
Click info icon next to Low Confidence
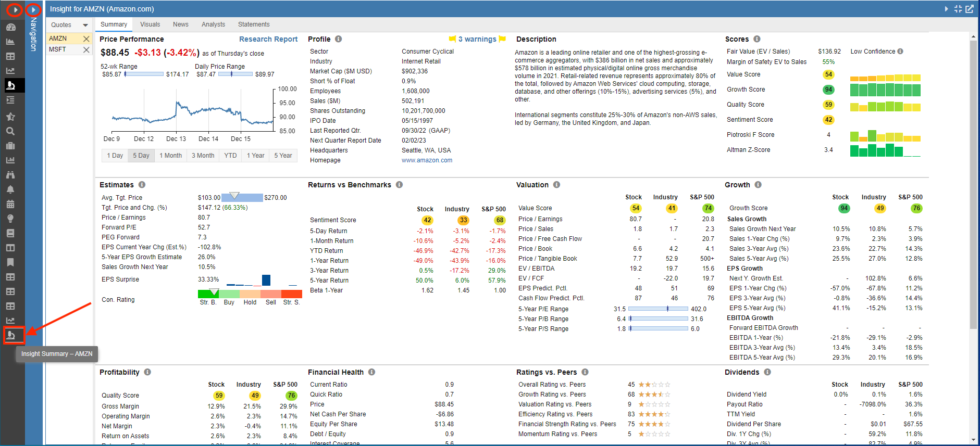(x=900, y=52)
